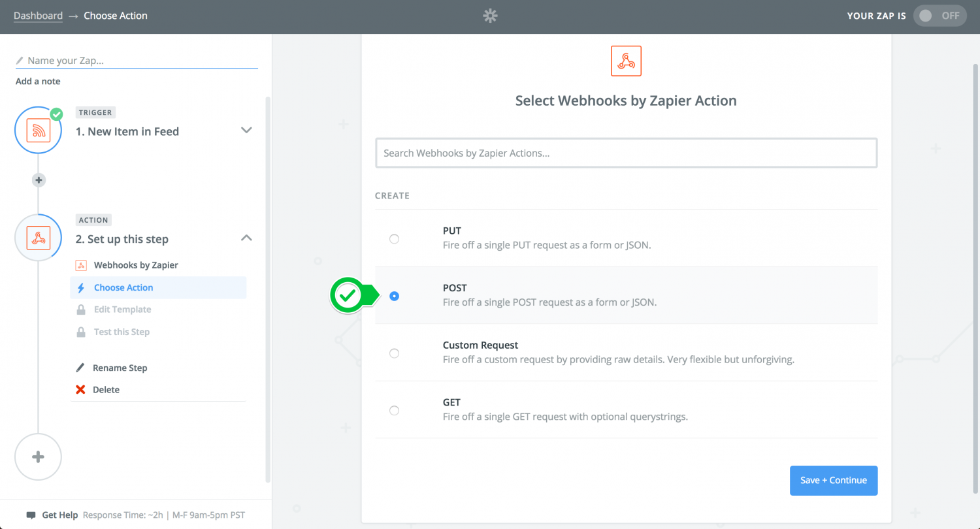Click the 1. New Item in Feed title
This screenshot has width=980, height=529.
pyautogui.click(x=127, y=131)
